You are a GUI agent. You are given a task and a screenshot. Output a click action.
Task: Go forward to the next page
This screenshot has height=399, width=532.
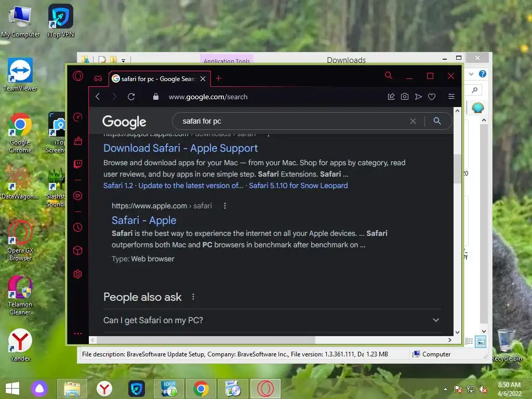pos(114,97)
